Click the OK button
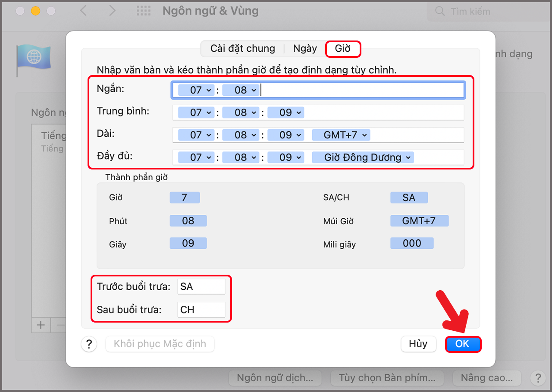 click(x=463, y=344)
